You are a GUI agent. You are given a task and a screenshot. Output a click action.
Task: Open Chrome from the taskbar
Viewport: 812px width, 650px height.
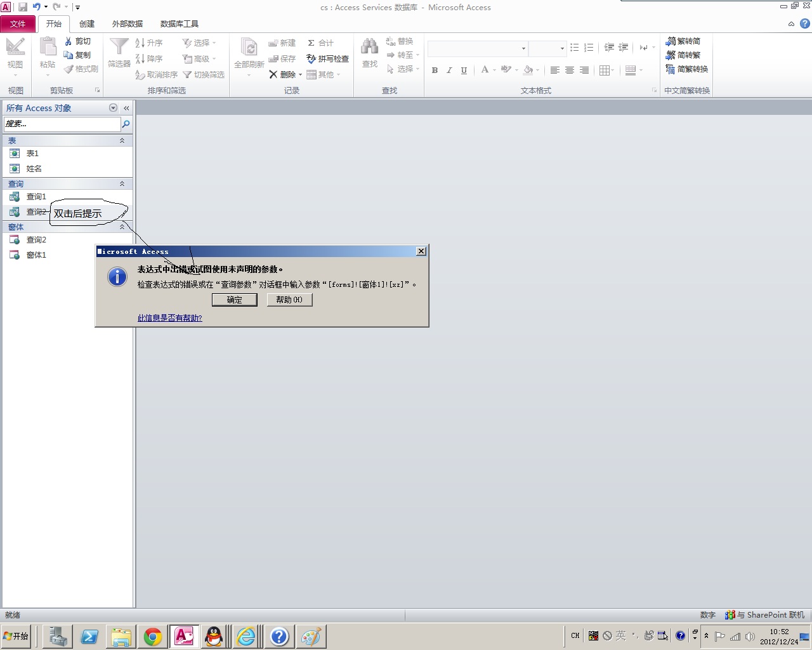click(153, 637)
